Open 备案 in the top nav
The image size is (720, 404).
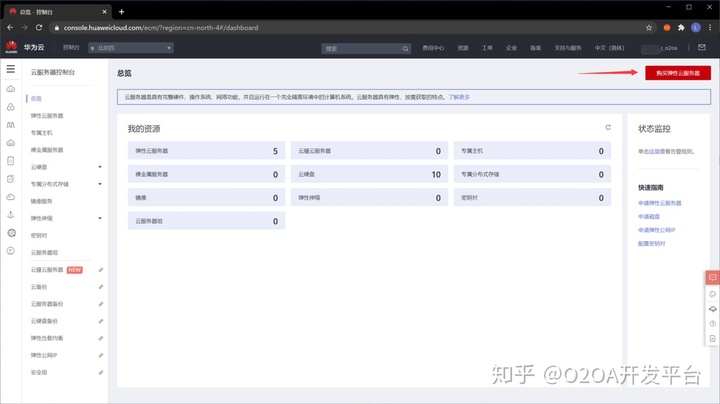(x=535, y=48)
